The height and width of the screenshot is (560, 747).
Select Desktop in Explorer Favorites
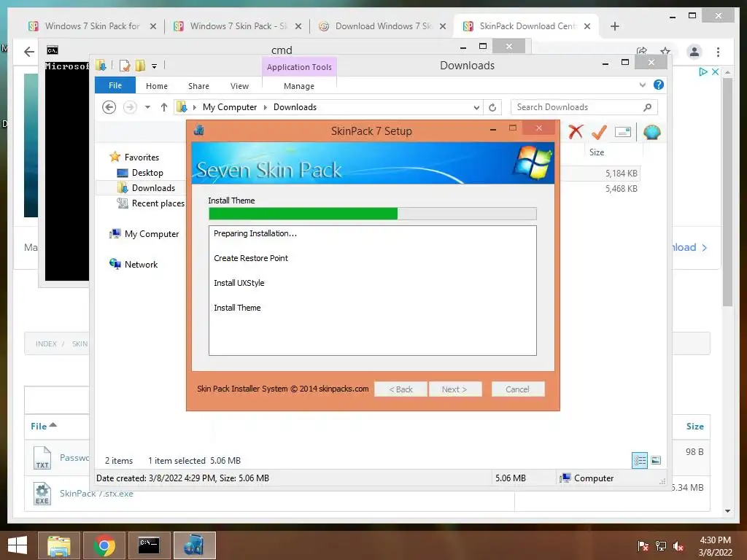(x=147, y=172)
